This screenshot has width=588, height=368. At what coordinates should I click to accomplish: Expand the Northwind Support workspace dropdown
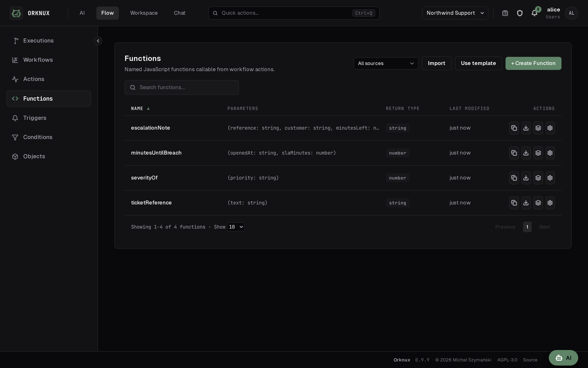(x=455, y=13)
